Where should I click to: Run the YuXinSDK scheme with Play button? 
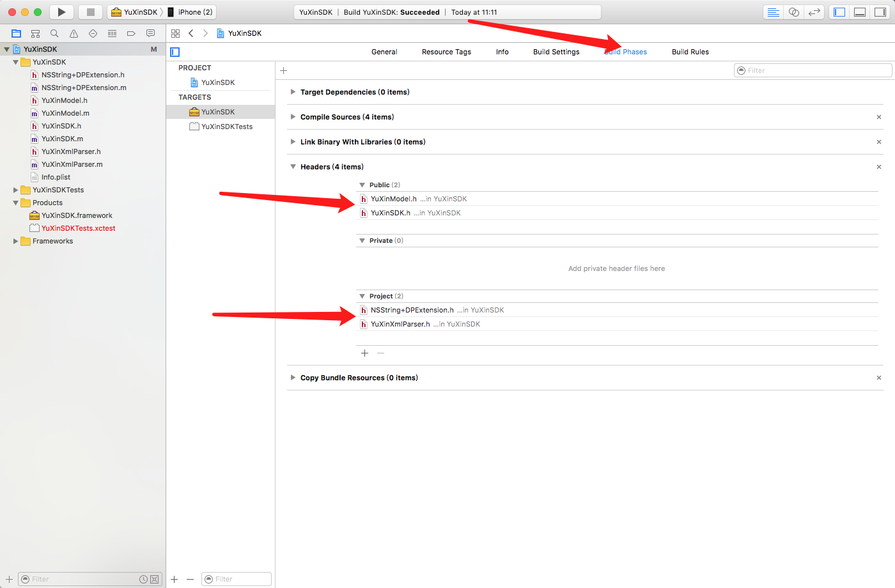[x=61, y=12]
